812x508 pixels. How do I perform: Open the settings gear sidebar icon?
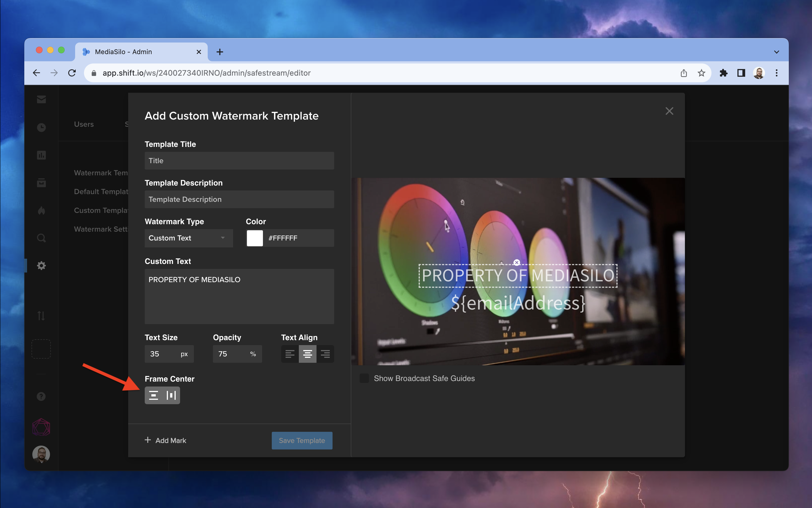pos(41,266)
